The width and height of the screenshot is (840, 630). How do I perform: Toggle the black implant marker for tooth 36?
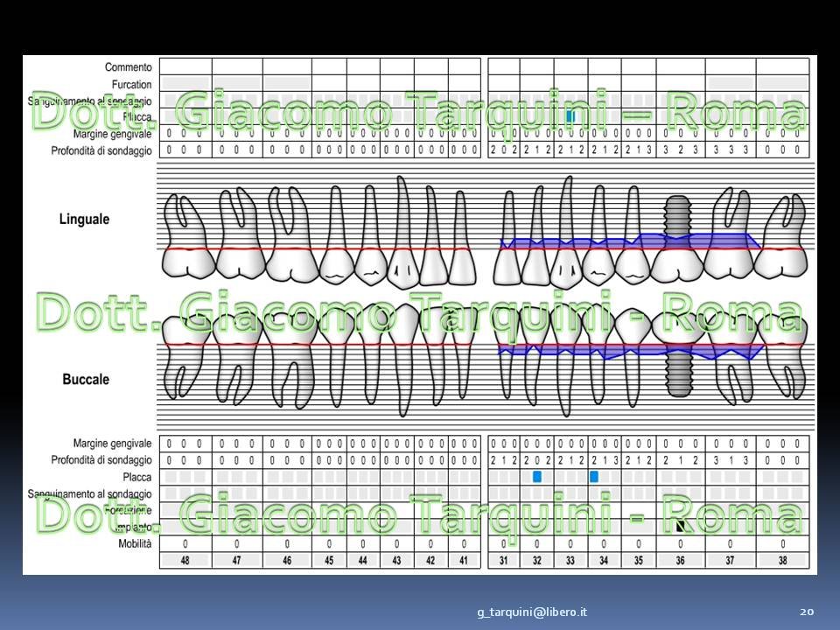pyautogui.click(x=681, y=526)
